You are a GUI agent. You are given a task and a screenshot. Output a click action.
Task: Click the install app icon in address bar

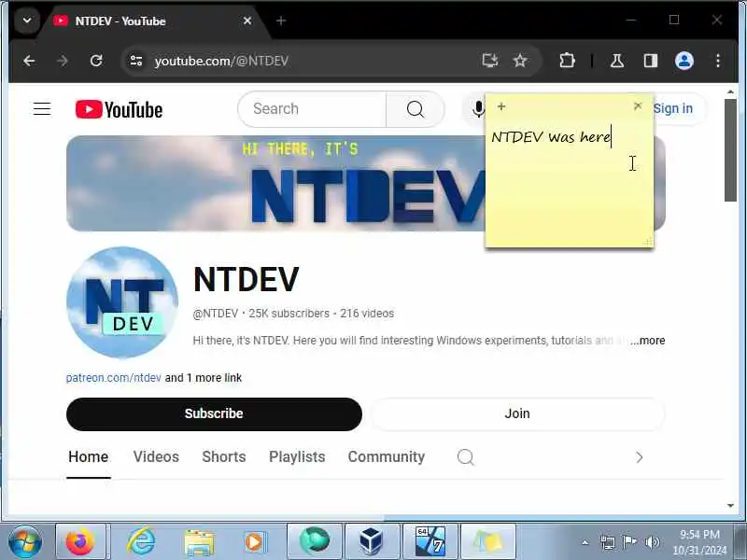[x=490, y=61]
